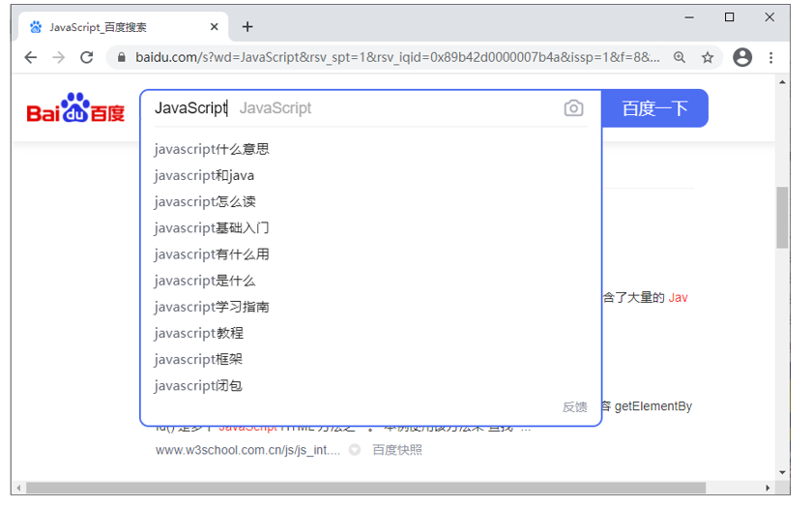This screenshot has width=812, height=507.
Task: Choose suggestion javascript教程
Action: point(199,334)
